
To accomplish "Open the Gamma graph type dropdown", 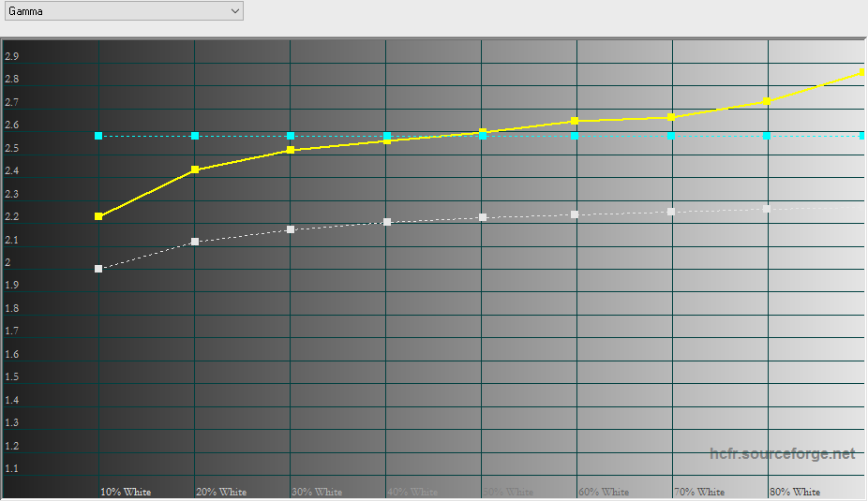I will coord(124,11).
